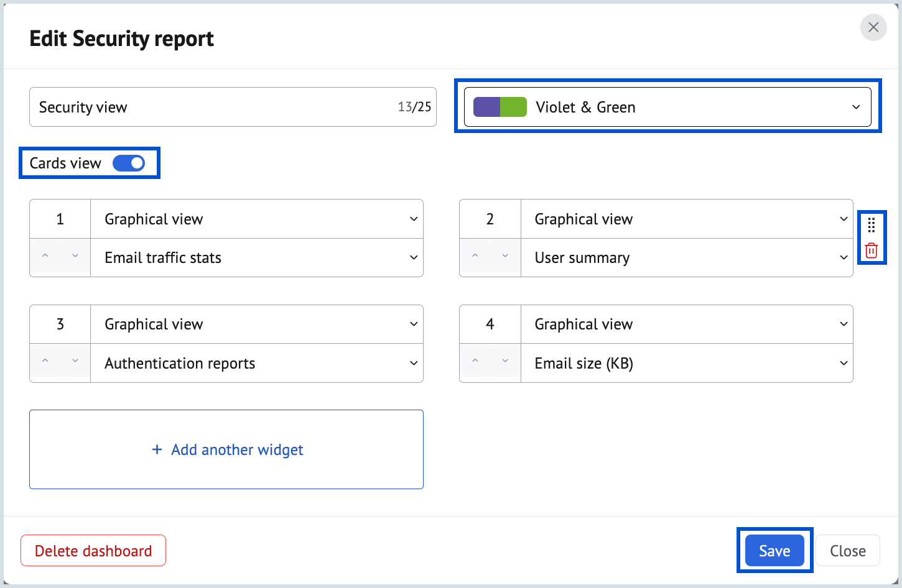Move widget 1 down with the arrow

click(75, 257)
